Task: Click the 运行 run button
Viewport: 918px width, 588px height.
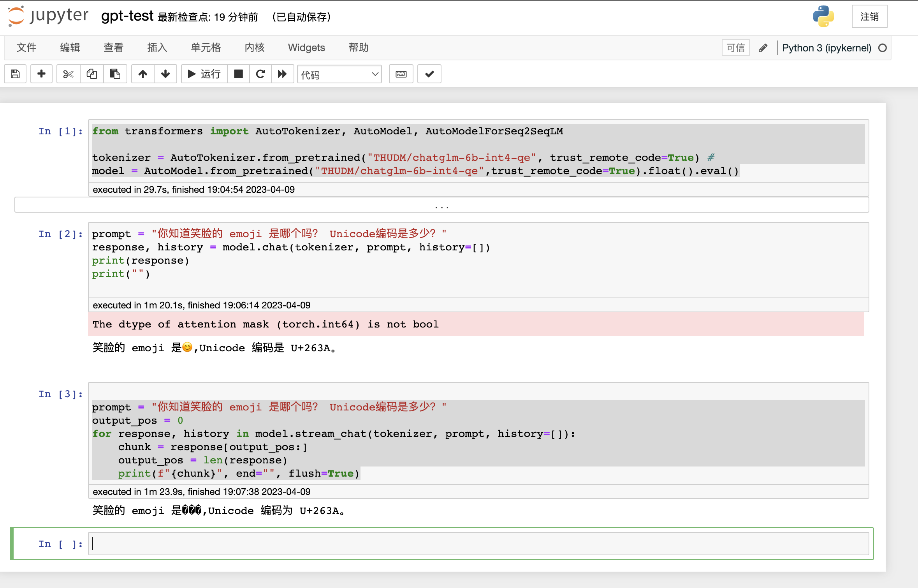Action: click(x=204, y=74)
